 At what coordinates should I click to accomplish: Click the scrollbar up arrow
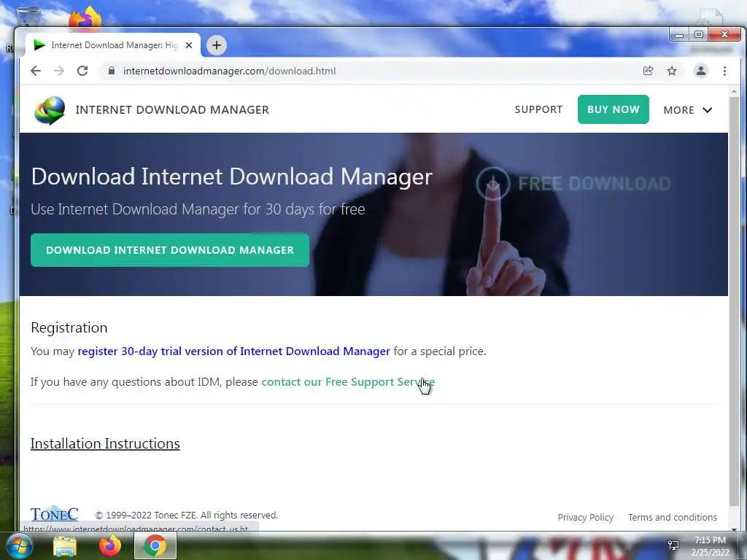pos(734,91)
